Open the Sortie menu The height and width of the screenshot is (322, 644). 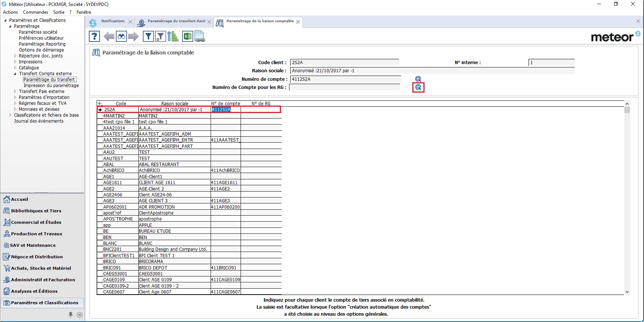59,12
